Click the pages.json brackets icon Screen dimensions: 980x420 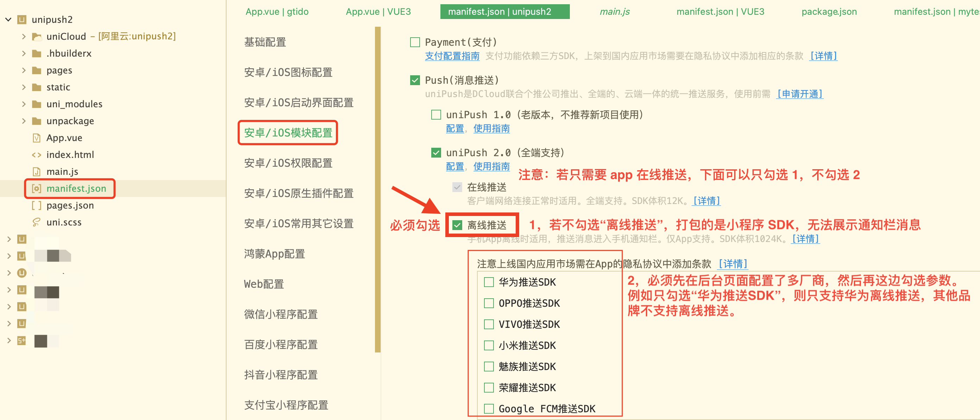[x=37, y=205]
